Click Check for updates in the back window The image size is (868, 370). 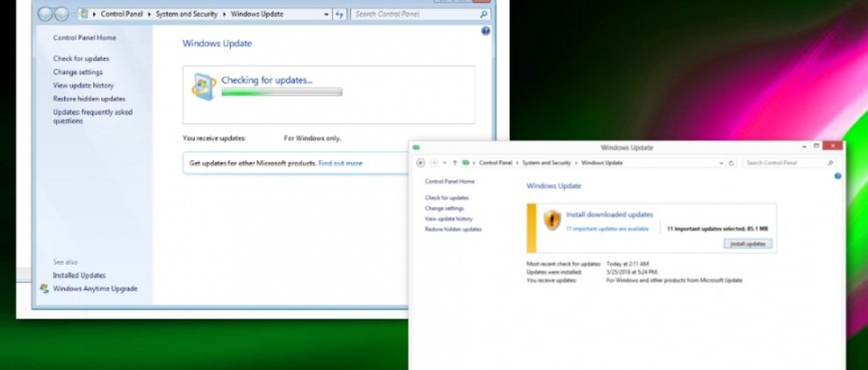coord(81,59)
